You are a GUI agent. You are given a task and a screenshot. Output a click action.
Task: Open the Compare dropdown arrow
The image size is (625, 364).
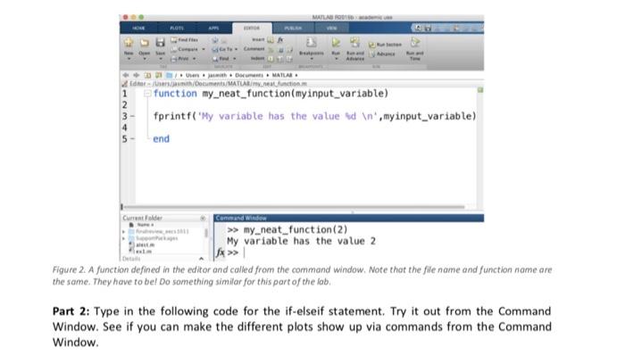tap(204, 49)
